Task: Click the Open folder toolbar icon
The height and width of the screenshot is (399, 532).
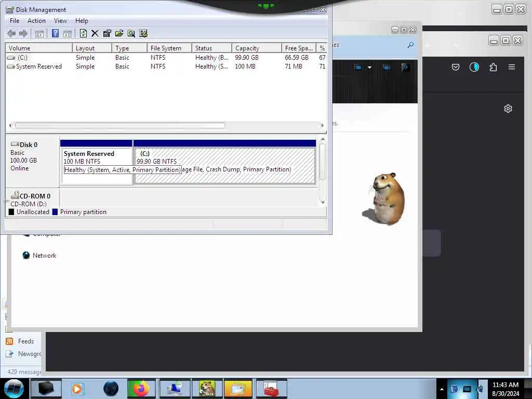Action: 119,33
